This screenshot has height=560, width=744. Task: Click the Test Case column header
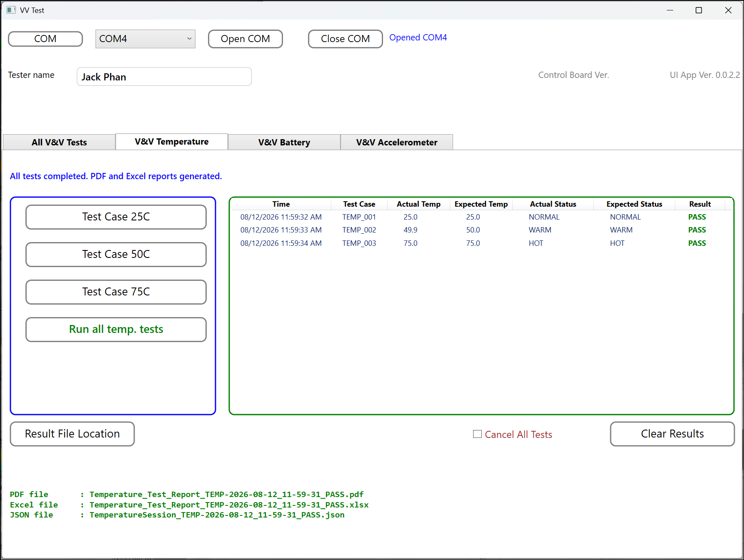[x=359, y=204]
